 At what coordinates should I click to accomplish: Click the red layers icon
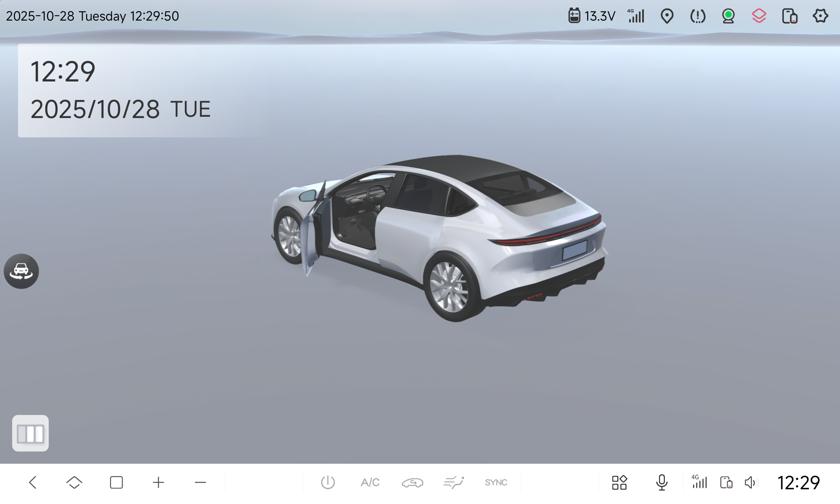pyautogui.click(x=759, y=16)
